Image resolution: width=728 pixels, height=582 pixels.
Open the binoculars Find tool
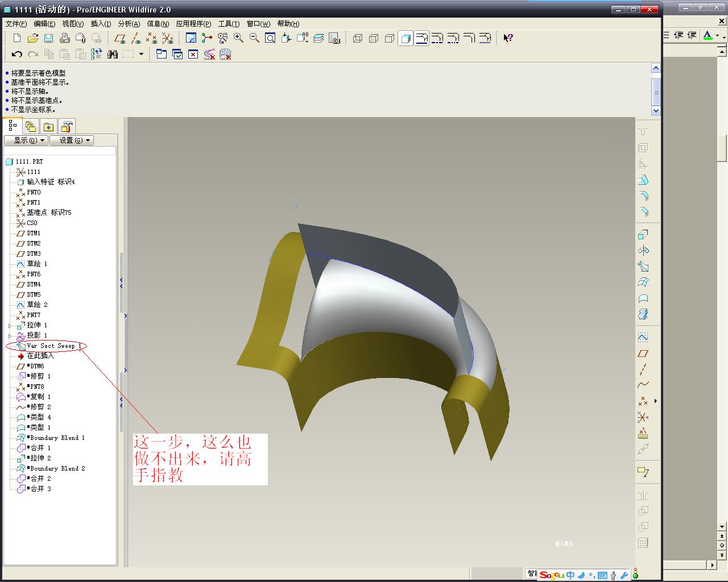tap(113, 54)
